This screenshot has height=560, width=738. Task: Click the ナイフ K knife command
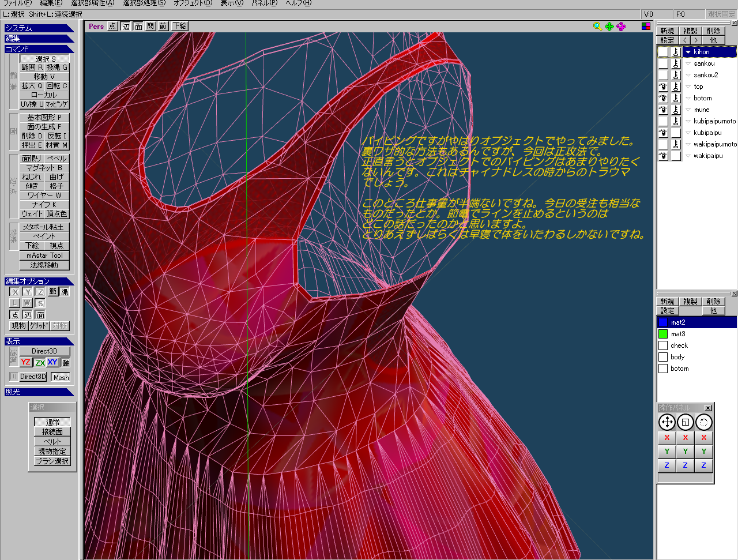click(44, 205)
